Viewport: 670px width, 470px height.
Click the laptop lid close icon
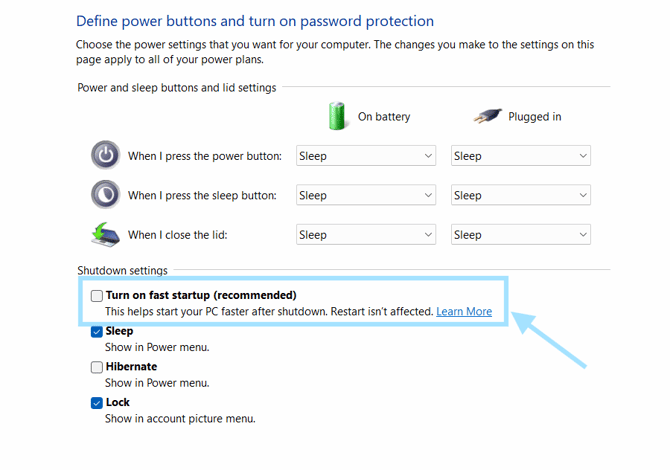point(105,234)
